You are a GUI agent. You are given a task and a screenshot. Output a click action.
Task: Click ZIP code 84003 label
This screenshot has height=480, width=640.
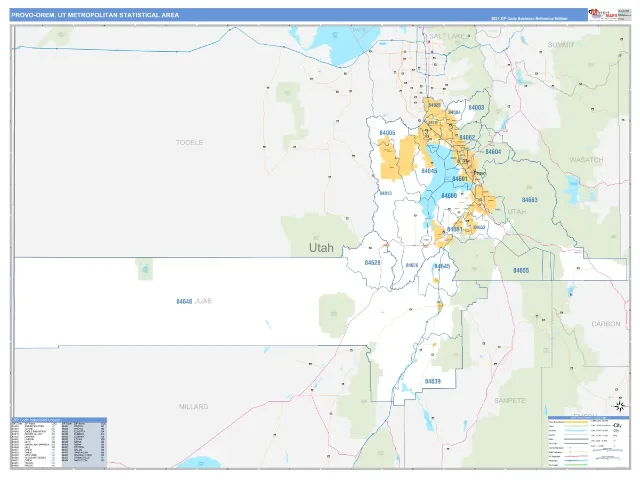(x=476, y=108)
